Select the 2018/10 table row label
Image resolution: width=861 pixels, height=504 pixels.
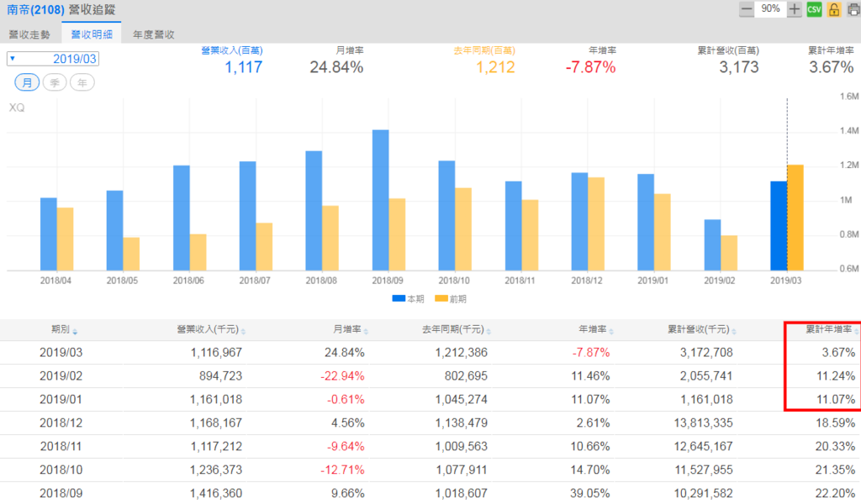(61, 470)
